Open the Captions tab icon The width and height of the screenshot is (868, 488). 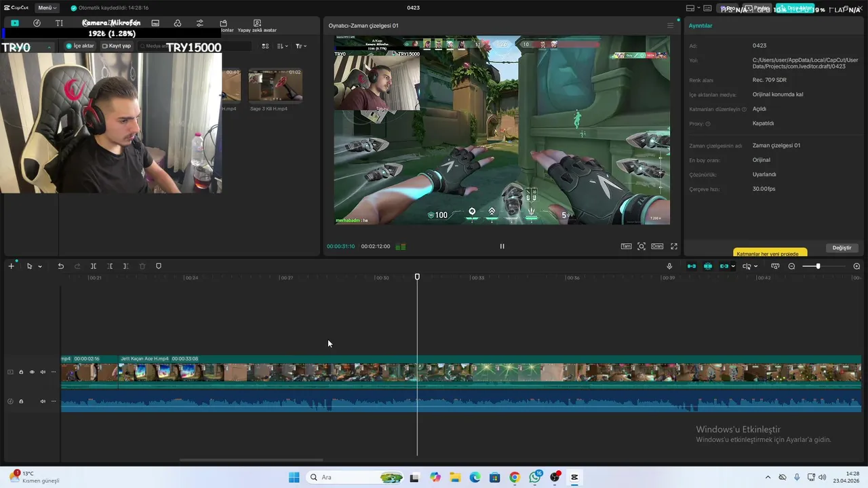pyautogui.click(x=155, y=23)
